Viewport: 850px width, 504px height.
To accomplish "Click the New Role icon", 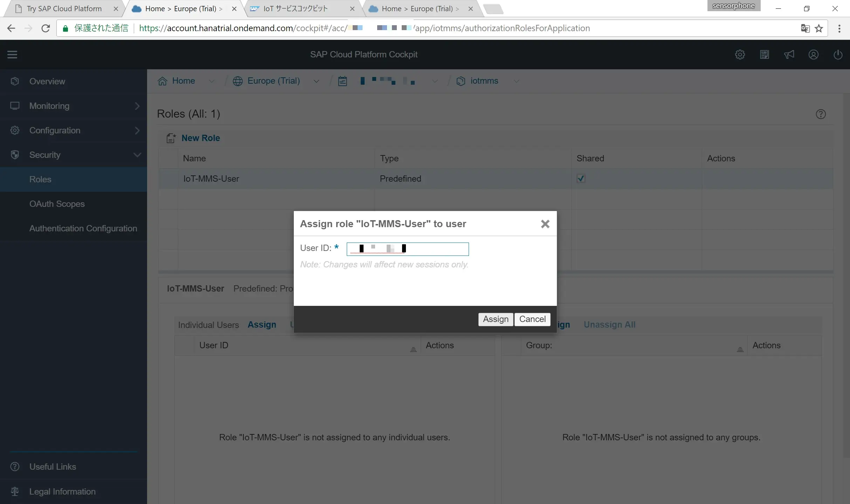I will 171,138.
